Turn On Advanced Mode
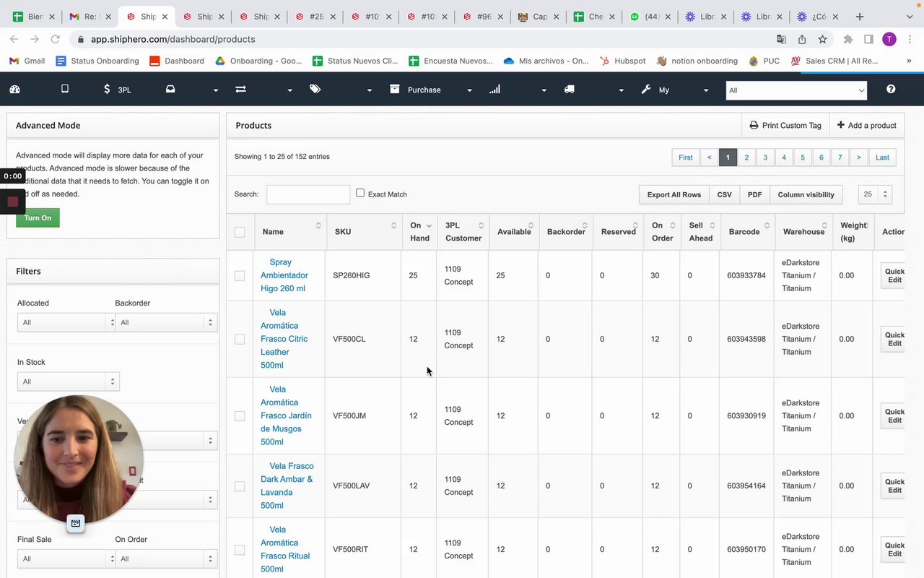Screen dimensions: 924x578 tap(38, 217)
